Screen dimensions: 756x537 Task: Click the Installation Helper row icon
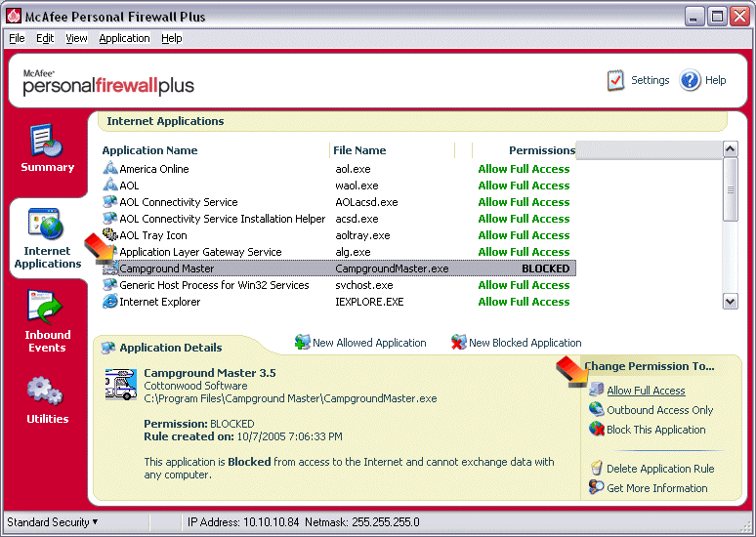pyautogui.click(x=110, y=218)
